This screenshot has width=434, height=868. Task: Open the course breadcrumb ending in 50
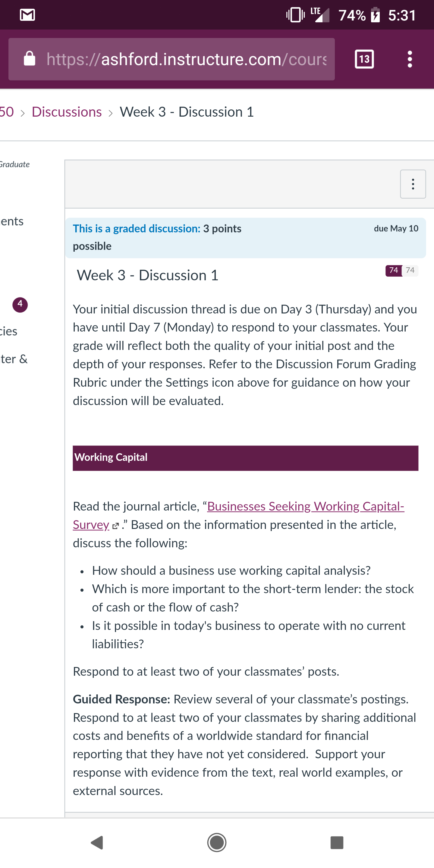[x=7, y=112]
